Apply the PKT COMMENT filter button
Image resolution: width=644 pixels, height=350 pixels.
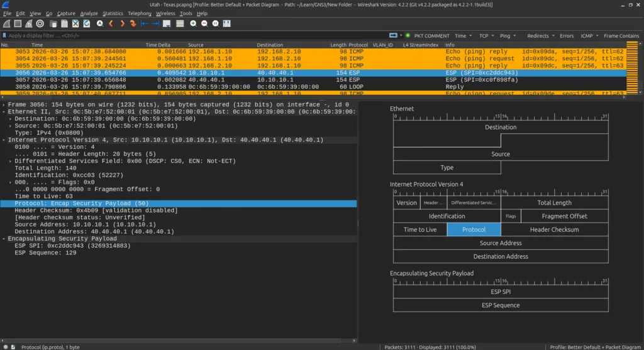point(431,36)
